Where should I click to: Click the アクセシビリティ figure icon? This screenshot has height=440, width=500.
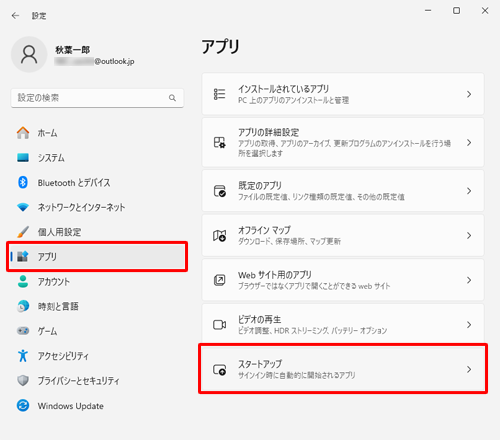pyautogui.click(x=23, y=356)
